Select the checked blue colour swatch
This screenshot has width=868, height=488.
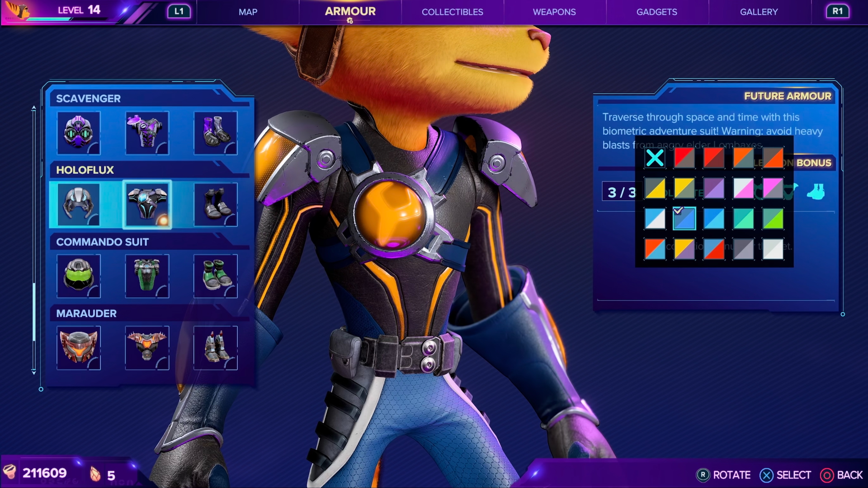pyautogui.click(x=684, y=219)
